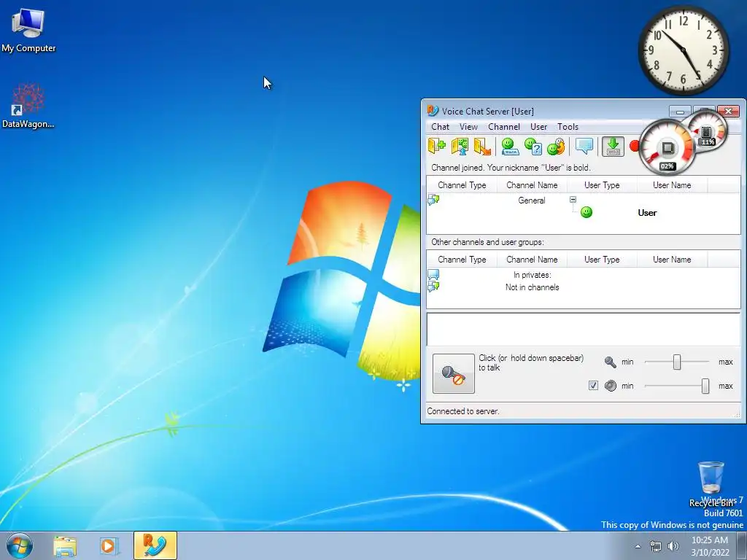Click the Voice Chat Server title icon
The height and width of the screenshot is (560, 747).
(x=433, y=111)
